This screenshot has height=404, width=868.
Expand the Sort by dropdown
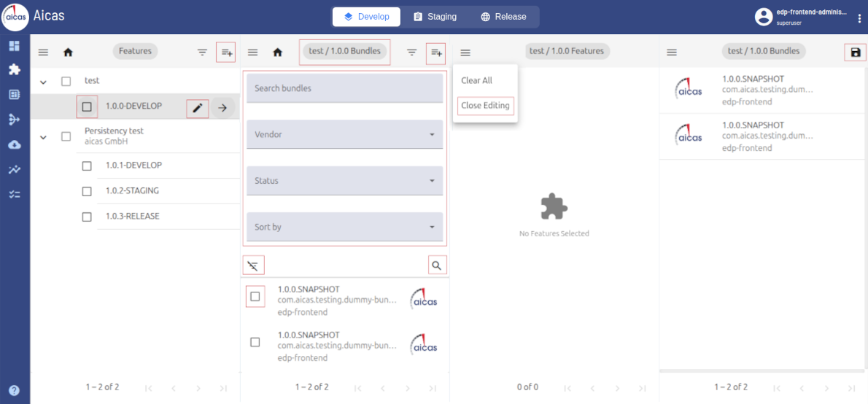[344, 227]
